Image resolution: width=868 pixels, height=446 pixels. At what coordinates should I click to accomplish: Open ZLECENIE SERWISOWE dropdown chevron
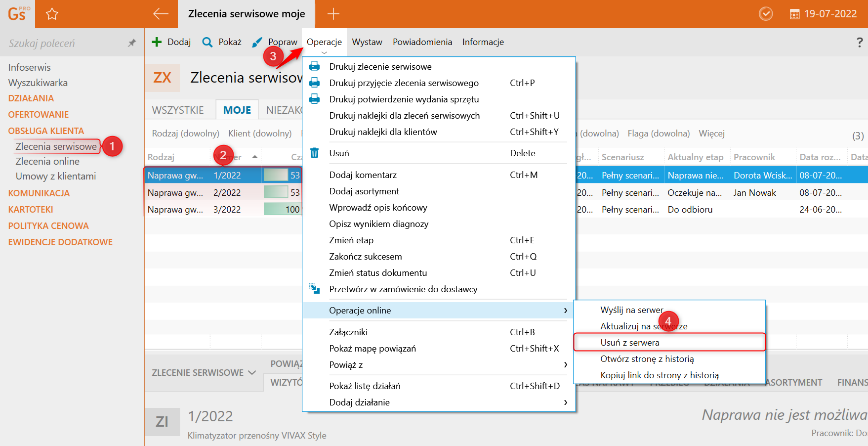tap(252, 372)
